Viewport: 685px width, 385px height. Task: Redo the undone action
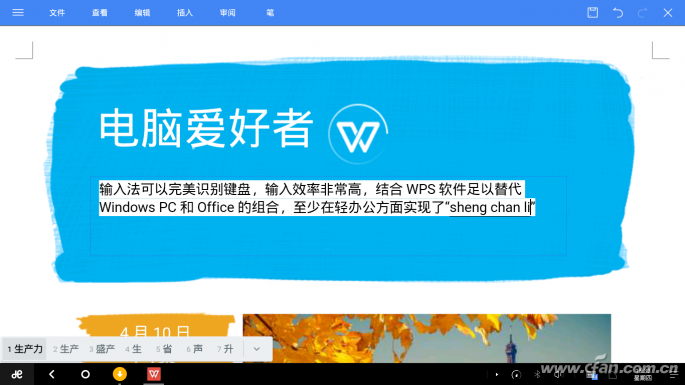642,13
